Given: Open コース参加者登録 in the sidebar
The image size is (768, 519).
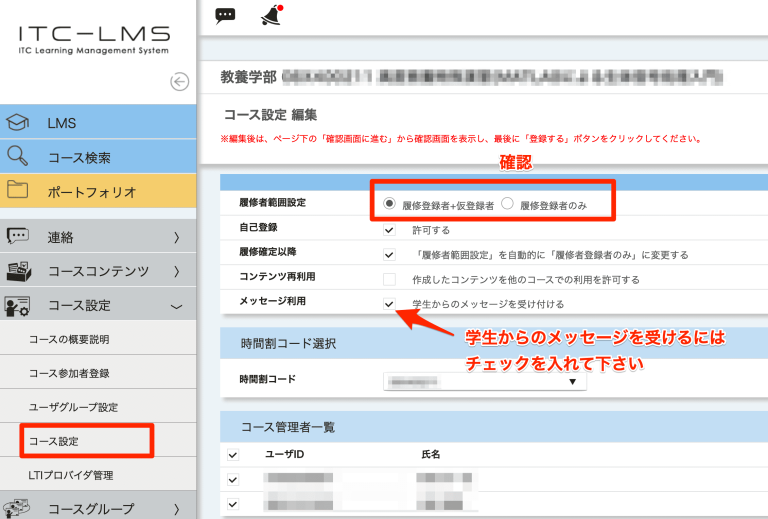Looking at the screenshot, I should tap(69, 373).
